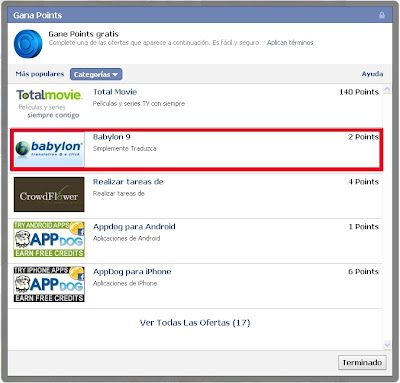Click the lock icon in the title bar
Viewport: 400px width, 383px height.
[382, 15]
